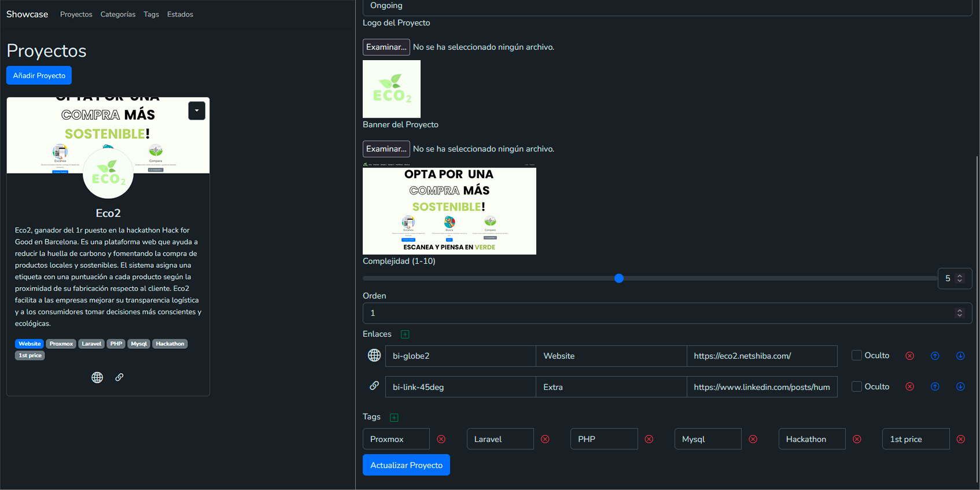This screenshot has width=980, height=490.
Task: Move the Extra link row up
Action: coord(935,386)
